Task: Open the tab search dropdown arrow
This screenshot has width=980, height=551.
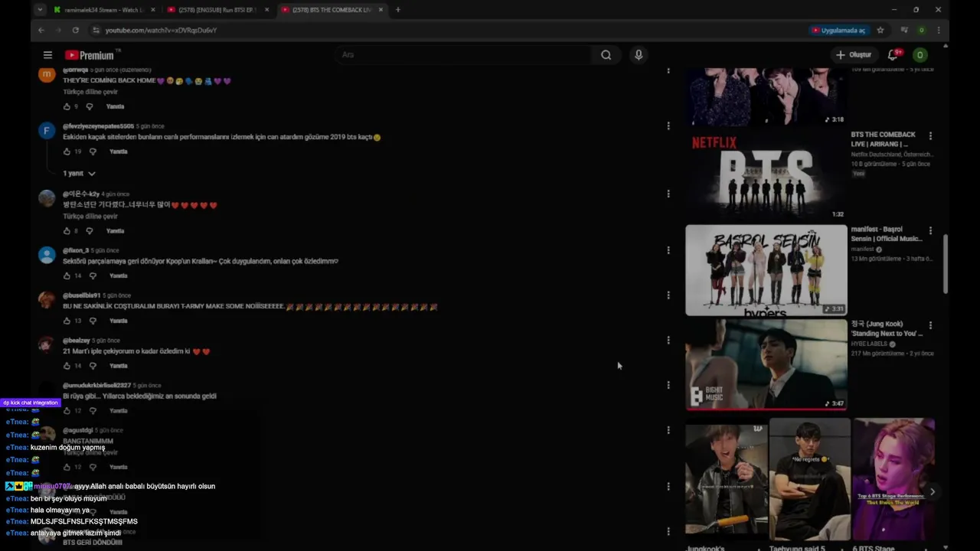Action: point(40,10)
